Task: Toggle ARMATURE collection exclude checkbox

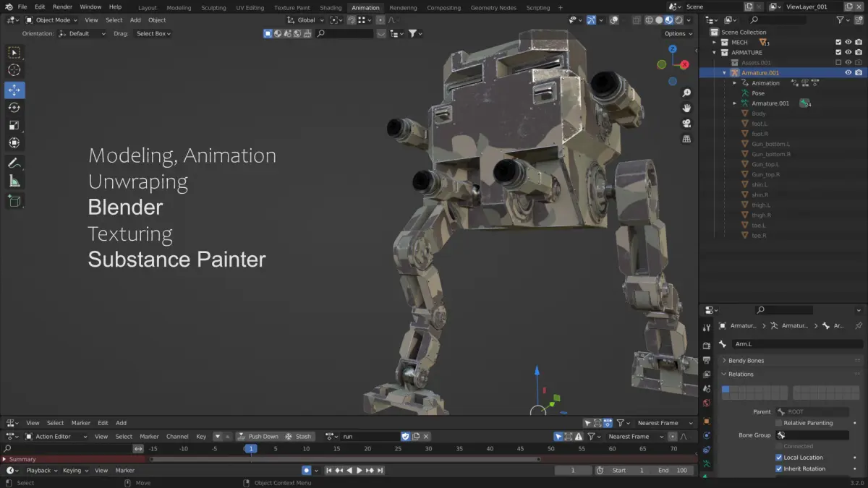Action: (x=838, y=53)
